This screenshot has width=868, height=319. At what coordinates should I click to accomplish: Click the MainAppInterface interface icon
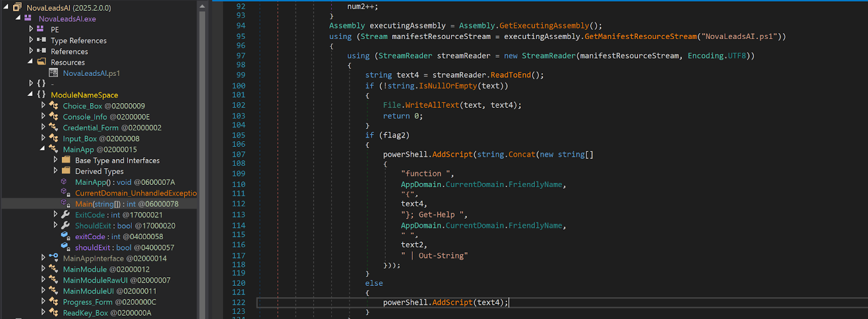pos(54,258)
